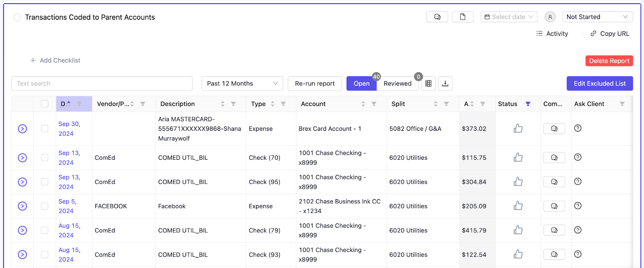Screen dimensions: 644x268
Task: Switch to the Reviewed tab
Action: (x=397, y=83)
